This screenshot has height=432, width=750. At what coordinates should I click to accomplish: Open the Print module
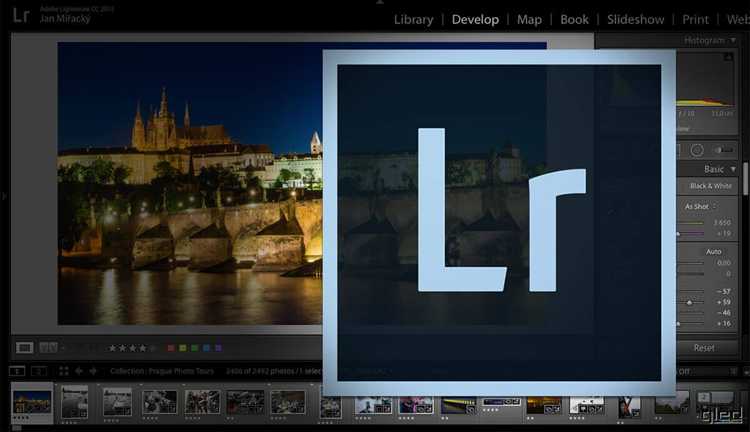(x=695, y=20)
